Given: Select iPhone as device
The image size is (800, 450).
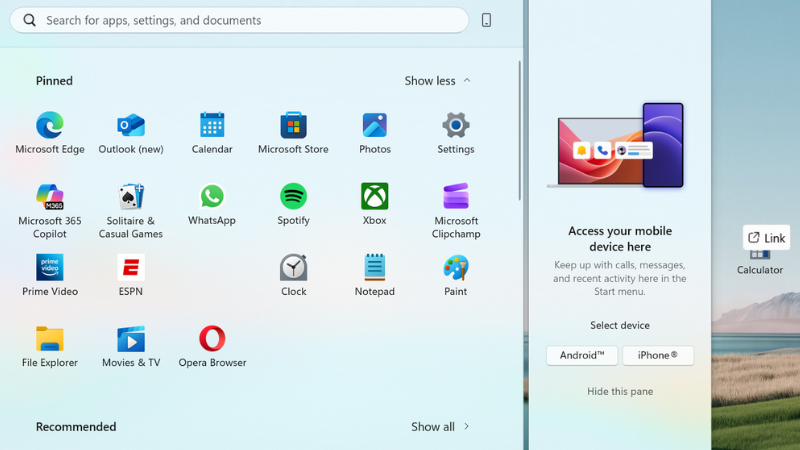Looking at the screenshot, I should pyautogui.click(x=658, y=356).
